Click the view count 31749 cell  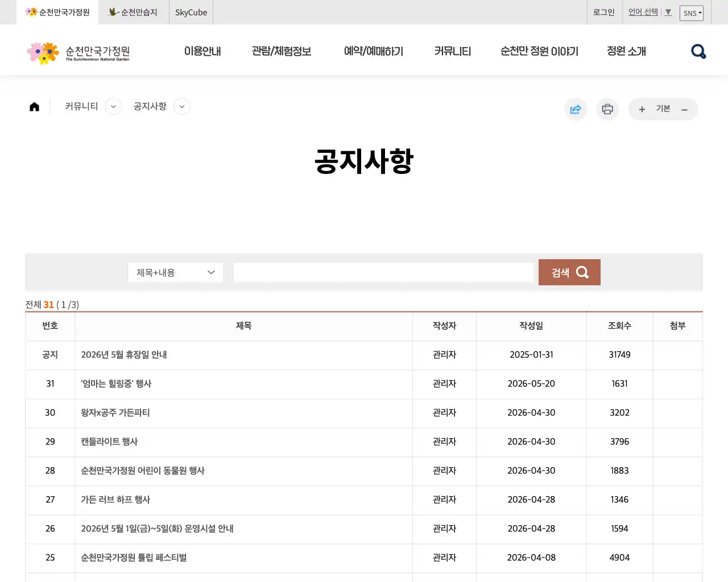click(x=619, y=355)
